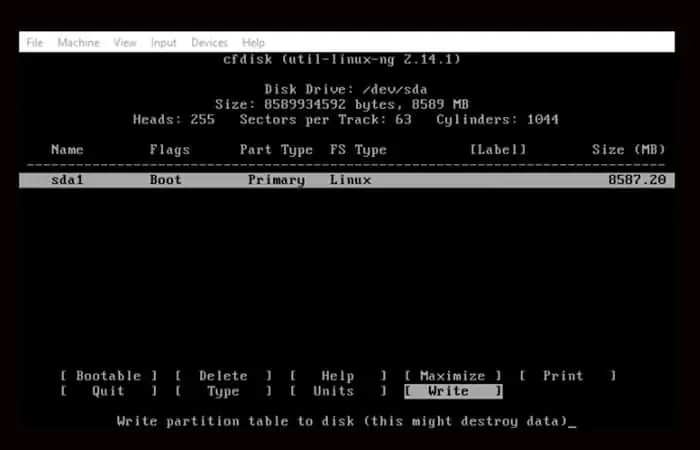Click the Cylinders: 1044 text

click(497, 120)
